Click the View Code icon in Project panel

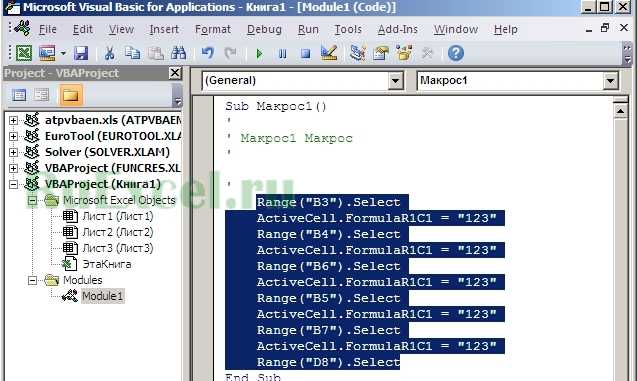coord(19,95)
